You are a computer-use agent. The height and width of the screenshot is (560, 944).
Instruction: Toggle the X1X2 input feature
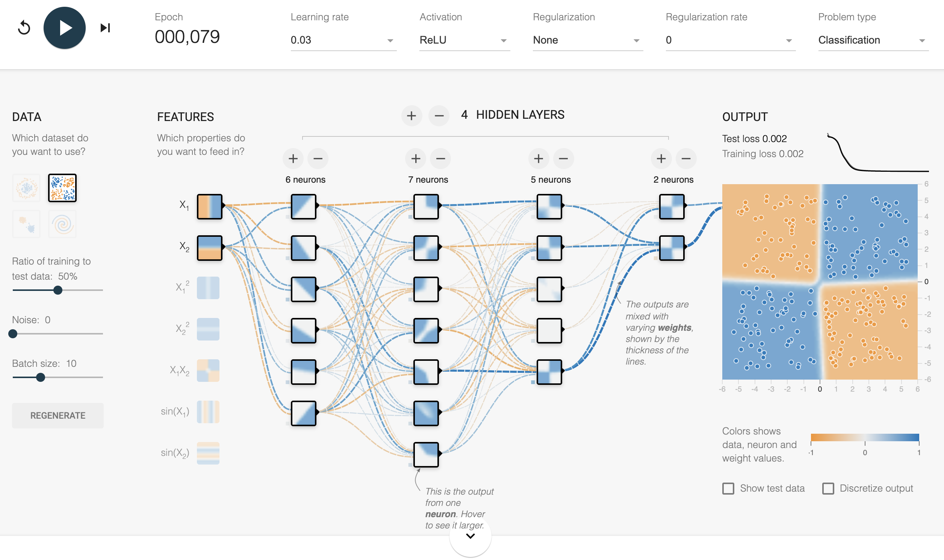(208, 371)
